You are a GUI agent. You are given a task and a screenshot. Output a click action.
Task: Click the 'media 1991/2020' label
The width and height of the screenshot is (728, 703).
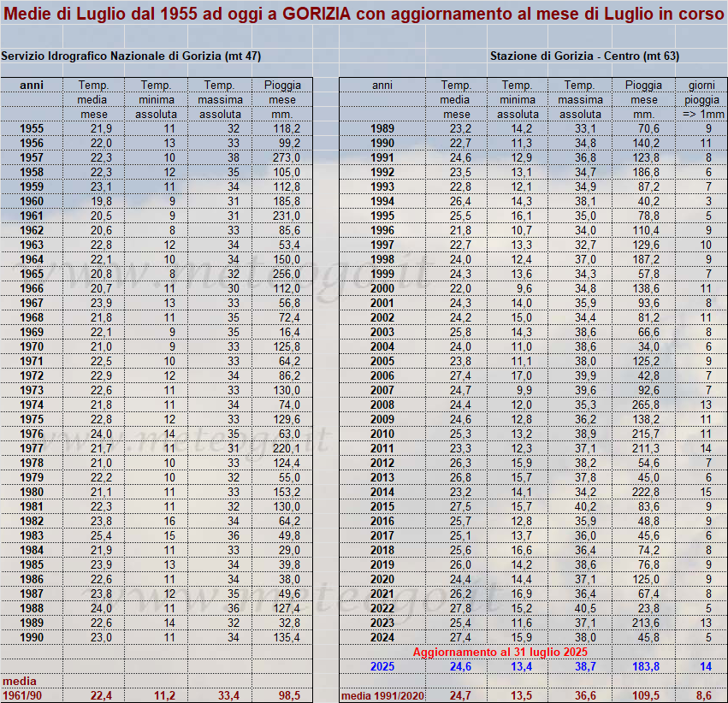[x=382, y=695]
